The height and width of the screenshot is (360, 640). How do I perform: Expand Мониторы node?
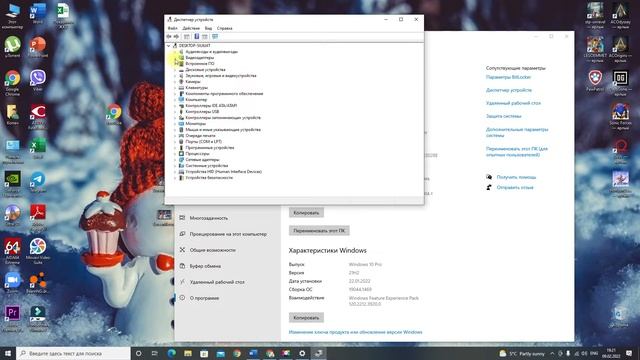(x=175, y=124)
